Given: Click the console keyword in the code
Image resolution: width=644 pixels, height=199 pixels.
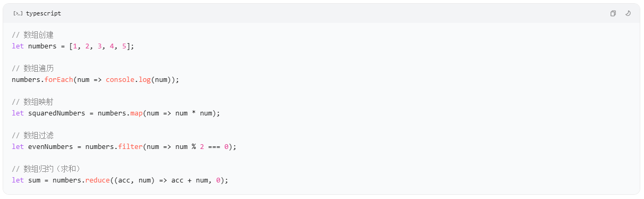Looking at the screenshot, I should click(x=120, y=80).
